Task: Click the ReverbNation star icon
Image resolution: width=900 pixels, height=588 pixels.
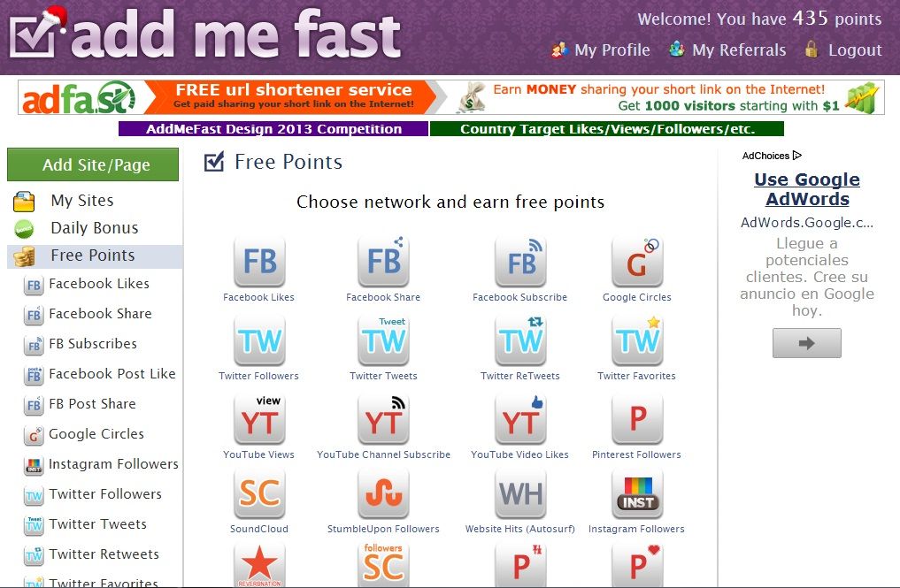Action: pyautogui.click(x=259, y=565)
